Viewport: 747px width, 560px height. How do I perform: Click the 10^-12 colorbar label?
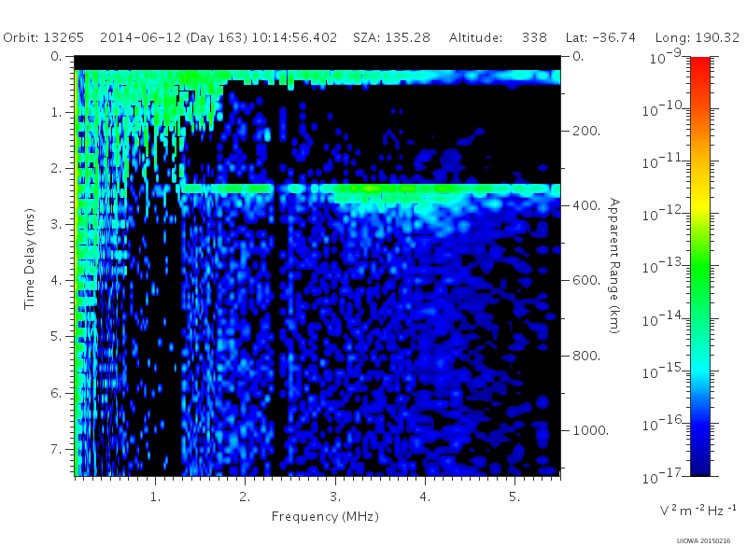click(664, 214)
